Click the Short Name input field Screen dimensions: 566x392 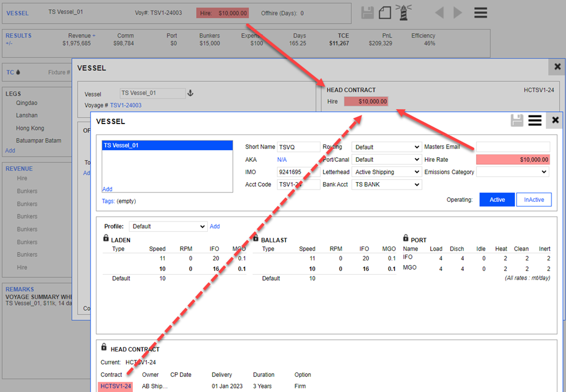[298, 147]
